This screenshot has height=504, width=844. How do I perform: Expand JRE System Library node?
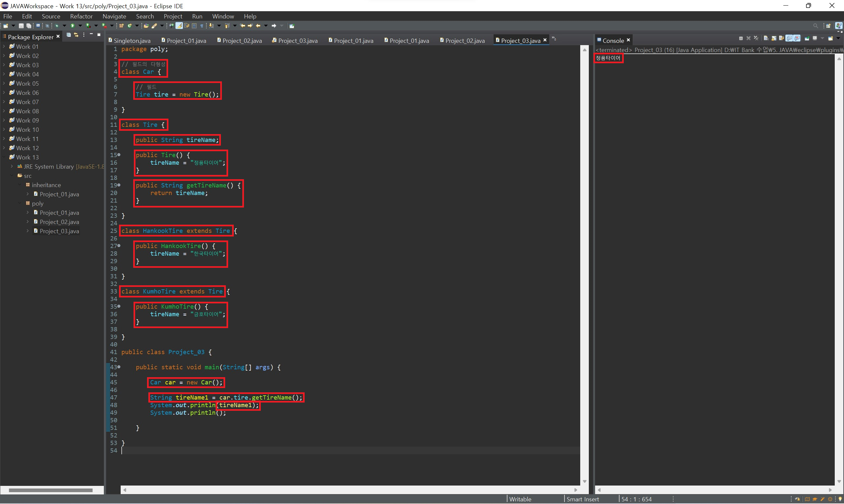(x=12, y=166)
